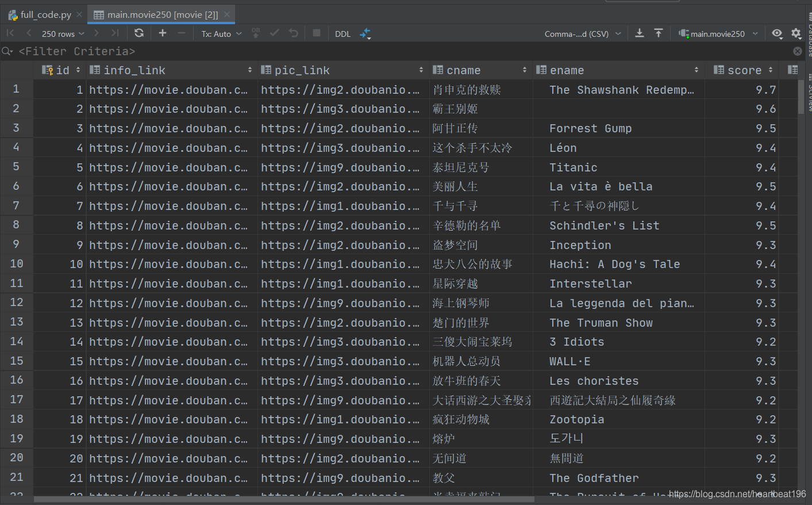Select the ename cell "Schindler's List"
812x505 pixels.
619,225
